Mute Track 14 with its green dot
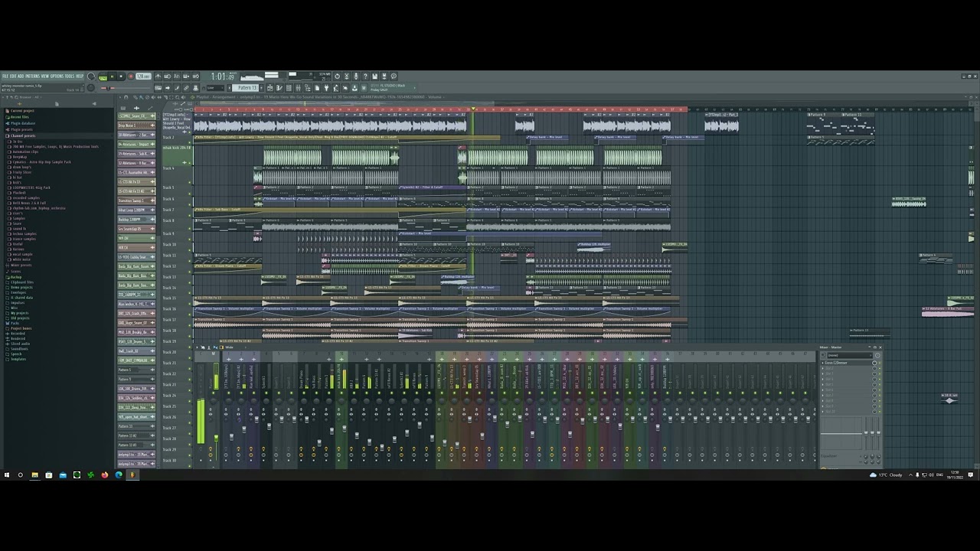 pos(189,293)
